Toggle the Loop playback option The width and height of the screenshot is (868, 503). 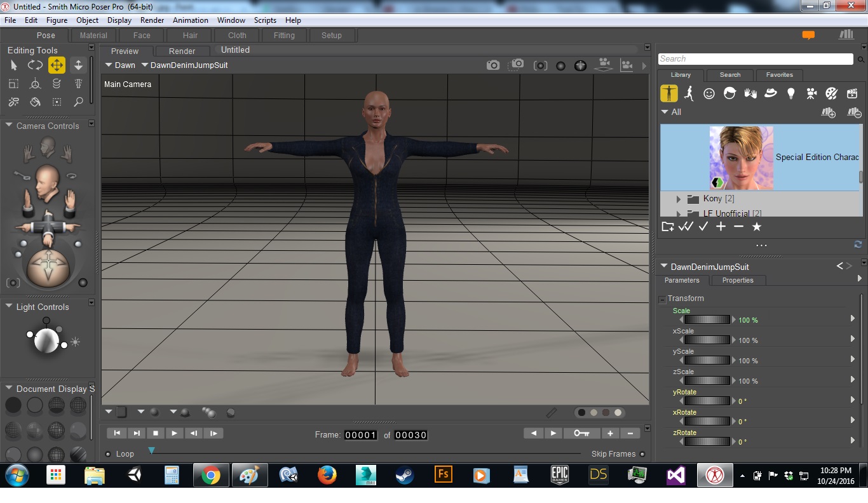[108, 454]
